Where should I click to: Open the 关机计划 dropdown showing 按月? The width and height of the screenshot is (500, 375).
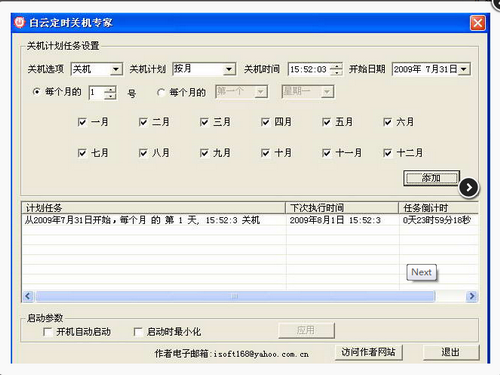click(x=229, y=69)
